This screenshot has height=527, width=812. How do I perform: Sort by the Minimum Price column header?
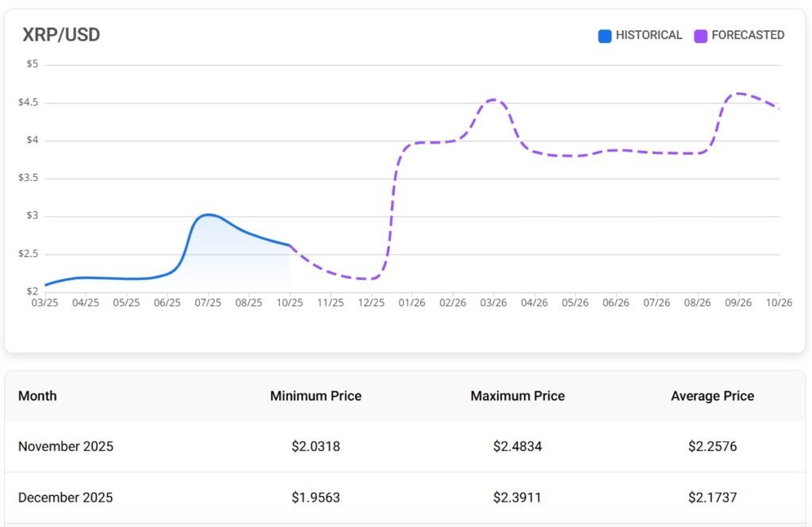click(x=316, y=395)
